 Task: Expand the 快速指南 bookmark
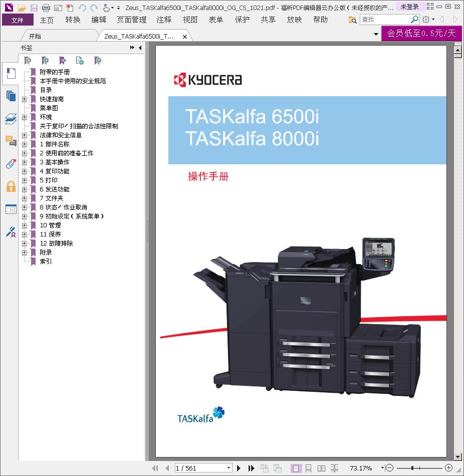[x=24, y=99]
